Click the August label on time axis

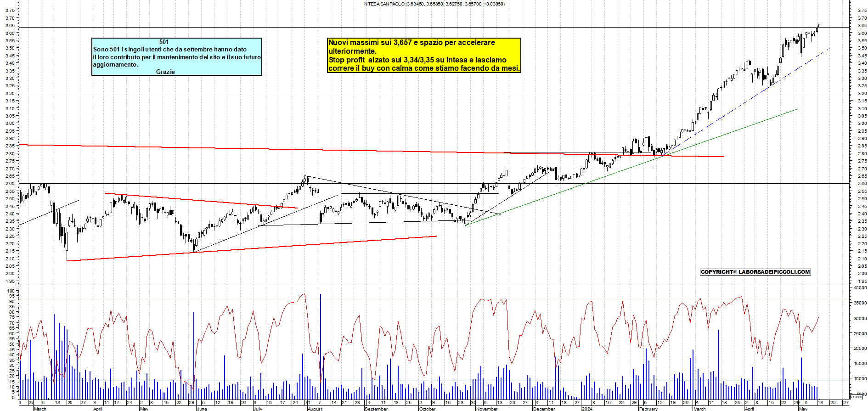coord(315,409)
